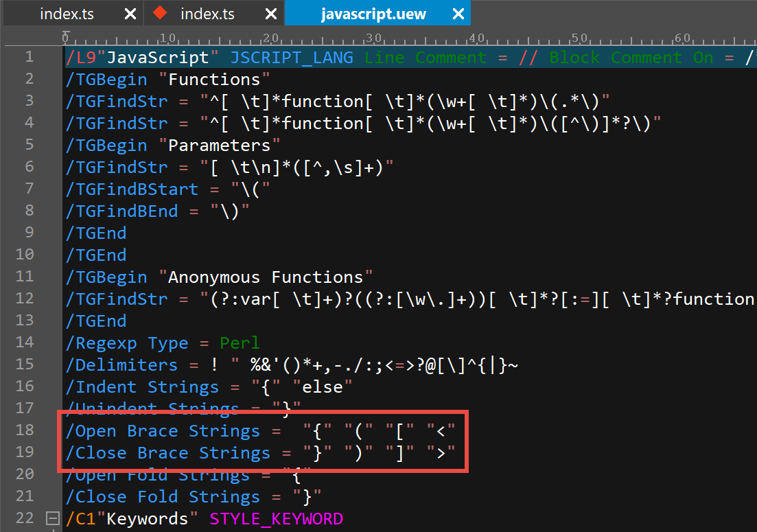
Task: Click the "JSCRIPT_LANG" text on line 1
Action: pyautogui.click(x=292, y=58)
